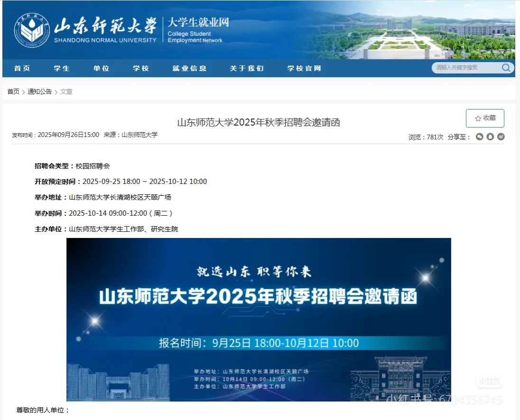Go to 首页 breadcrumb link

tap(13, 91)
